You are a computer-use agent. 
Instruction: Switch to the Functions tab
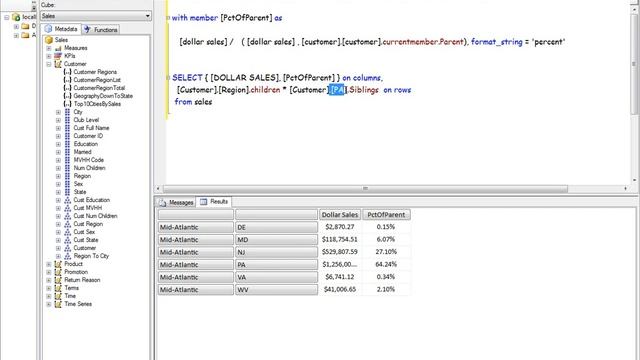(x=101, y=29)
